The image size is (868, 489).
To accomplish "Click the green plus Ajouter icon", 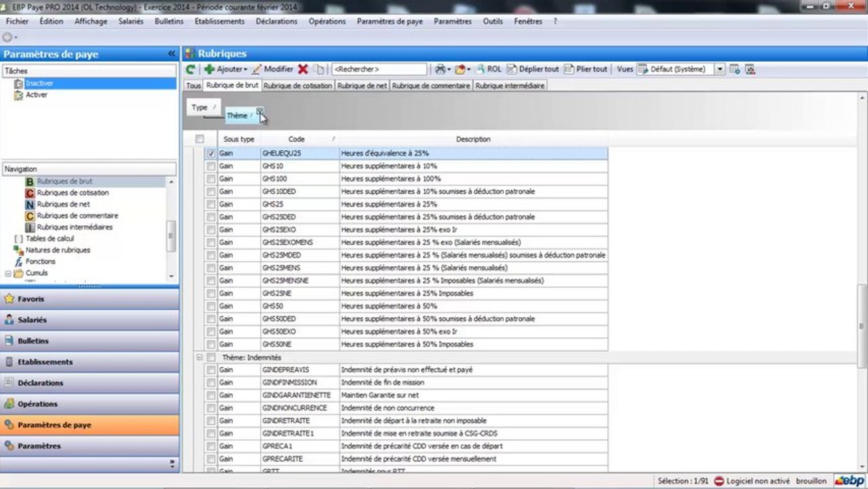I will [x=210, y=69].
